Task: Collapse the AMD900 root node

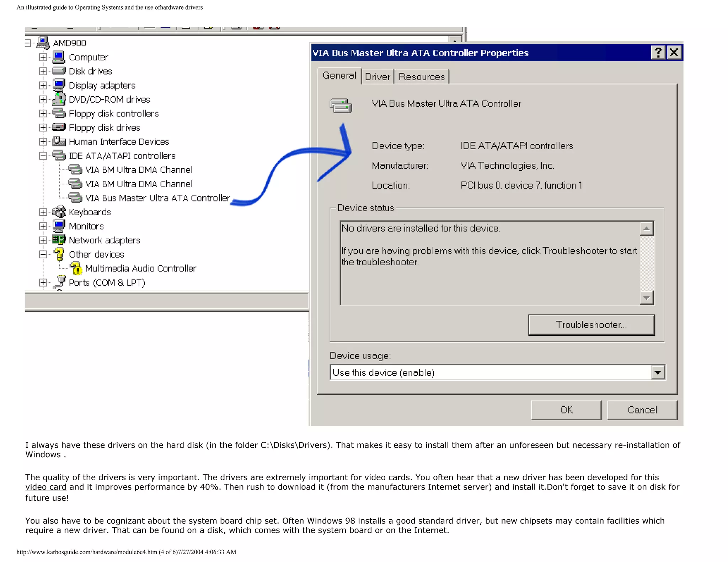Action: pos(28,43)
